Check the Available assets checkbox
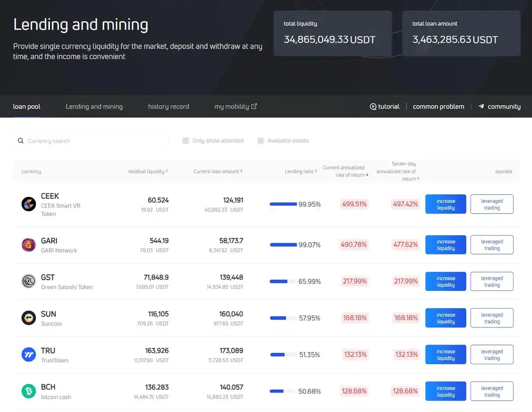 point(261,141)
